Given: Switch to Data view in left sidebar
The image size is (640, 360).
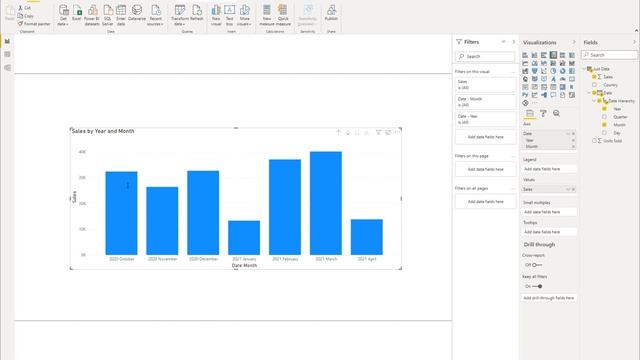Looking at the screenshot, I should (x=7, y=54).
